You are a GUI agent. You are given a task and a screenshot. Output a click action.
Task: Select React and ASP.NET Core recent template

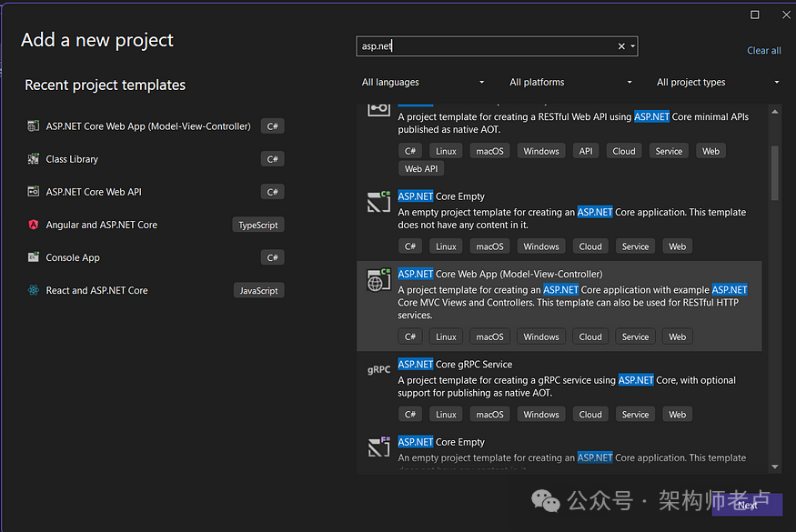(x=96, y=290)
